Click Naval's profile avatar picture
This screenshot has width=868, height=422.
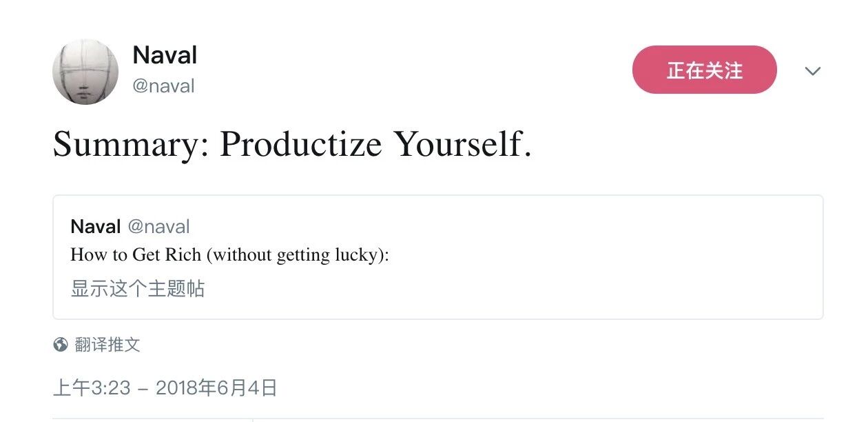(85, 72)
